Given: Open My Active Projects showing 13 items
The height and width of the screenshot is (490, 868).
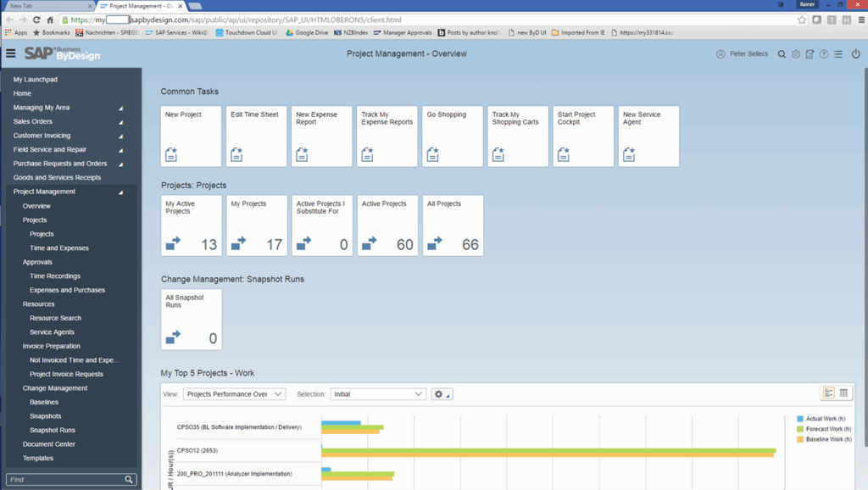Looking at the screenshot, I should point(191,225).
